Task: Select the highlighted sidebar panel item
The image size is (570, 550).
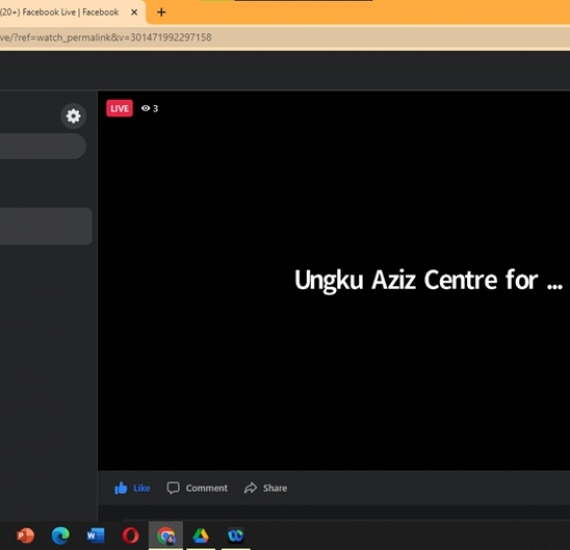Action: click(46, 226)
